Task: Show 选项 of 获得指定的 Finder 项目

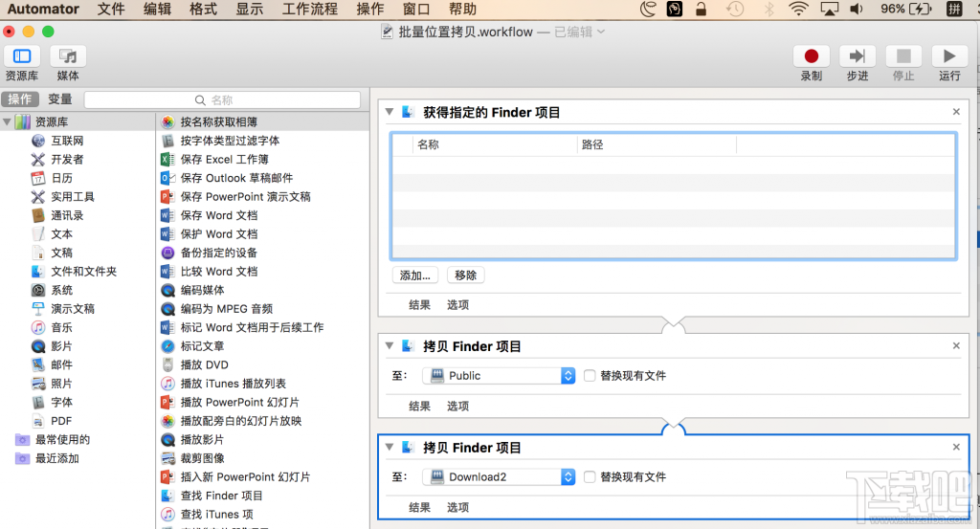Action: coord(457,305)
